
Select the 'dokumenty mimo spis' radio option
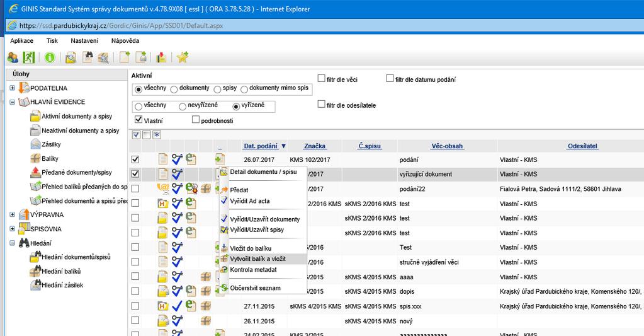(244, 90)
